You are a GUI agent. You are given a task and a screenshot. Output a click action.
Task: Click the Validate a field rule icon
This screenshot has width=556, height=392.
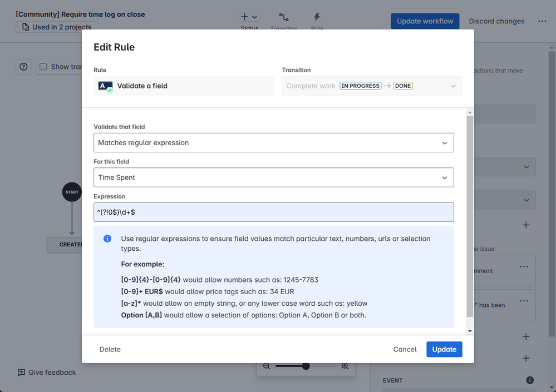point(105,86)
